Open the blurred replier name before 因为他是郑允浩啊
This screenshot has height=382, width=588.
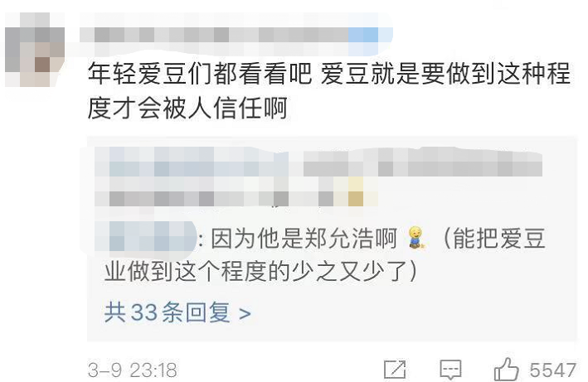(x=145, y=236)
